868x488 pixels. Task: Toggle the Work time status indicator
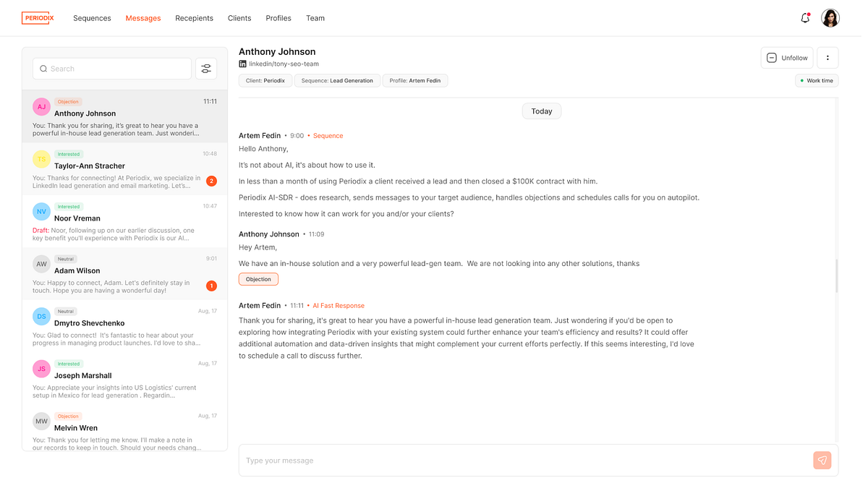click(x=816, y=80)
